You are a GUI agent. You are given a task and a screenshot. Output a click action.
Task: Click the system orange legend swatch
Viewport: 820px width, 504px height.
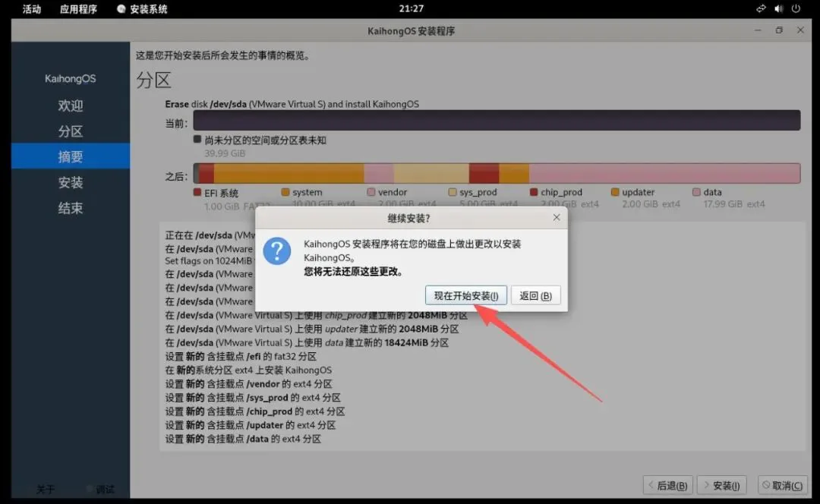coord(285,192)
